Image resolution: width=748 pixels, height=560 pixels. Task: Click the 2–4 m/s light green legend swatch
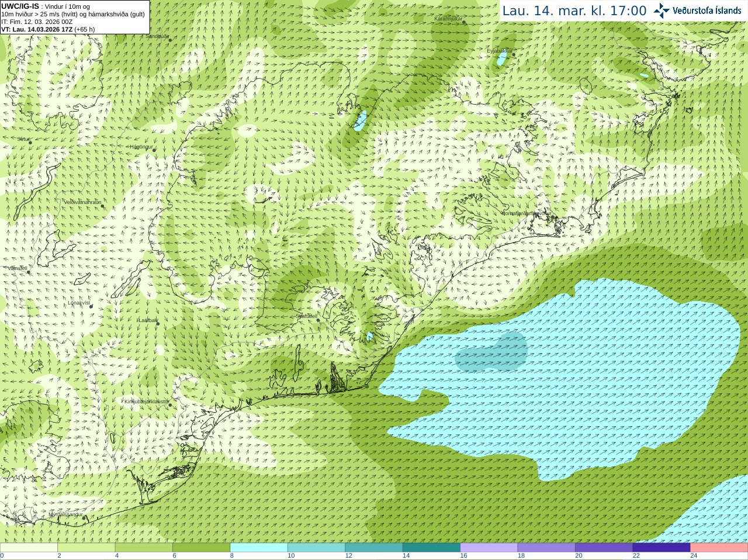(86, 548)
